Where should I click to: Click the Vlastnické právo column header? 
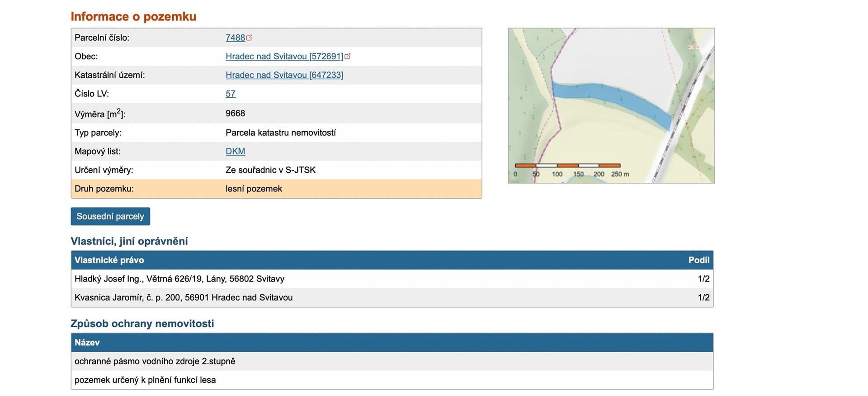point(109,260)
